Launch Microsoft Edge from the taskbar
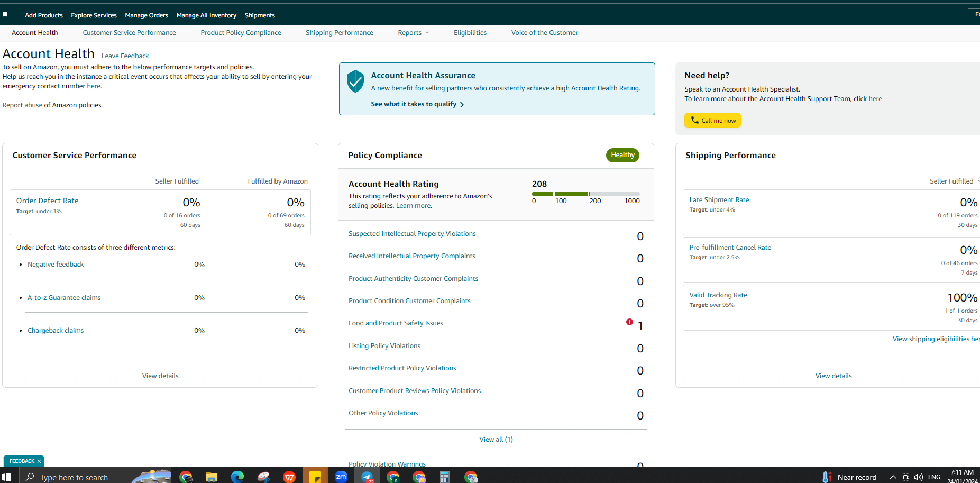Image resolution: width=980 pixels, height=483 pixels. [x=237, y=477]
